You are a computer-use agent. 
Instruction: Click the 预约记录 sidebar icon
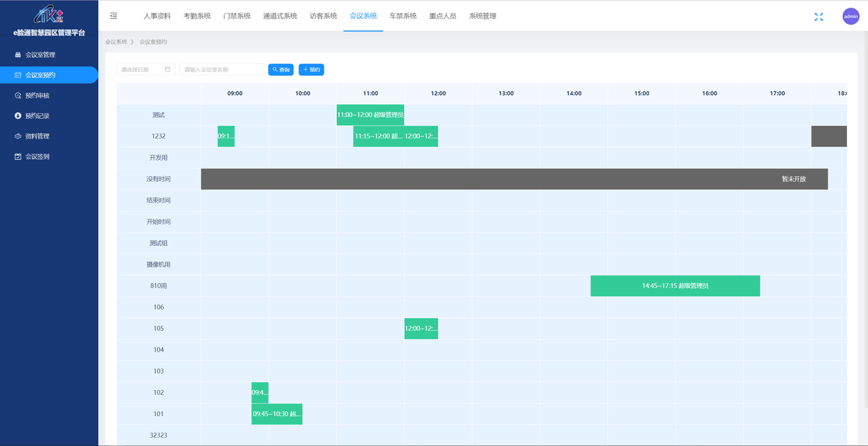tap(18, 116)
